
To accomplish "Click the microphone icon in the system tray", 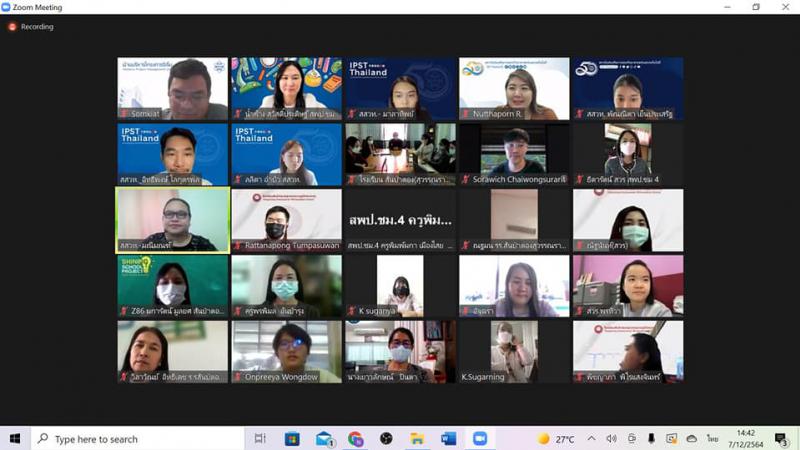I will pyautogui.click(x=652, y=439).
